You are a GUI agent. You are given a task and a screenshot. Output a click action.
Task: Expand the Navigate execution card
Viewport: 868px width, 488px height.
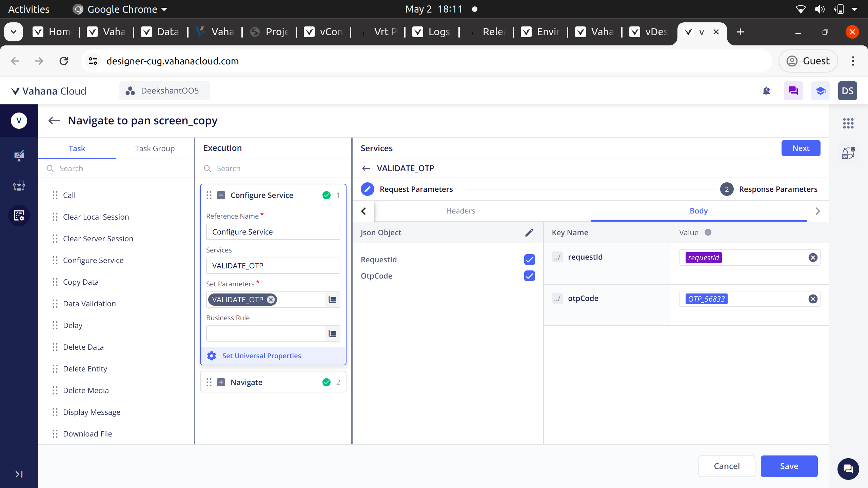tap(221, 382)
